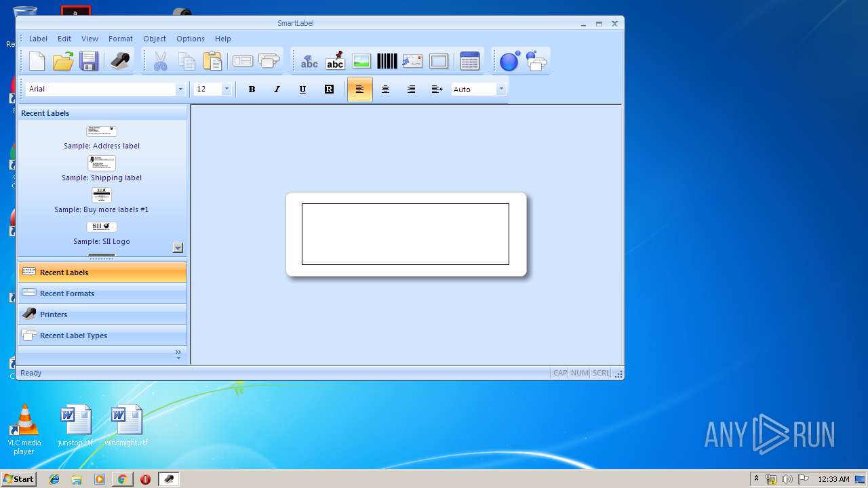Open the View menu
Screen dimensions: 868x488
click(x=90, y=39)
